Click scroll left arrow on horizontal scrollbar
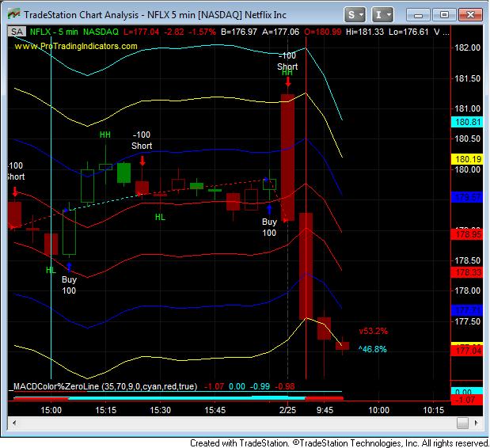This screenshot has width=490, height=448. 14,423
